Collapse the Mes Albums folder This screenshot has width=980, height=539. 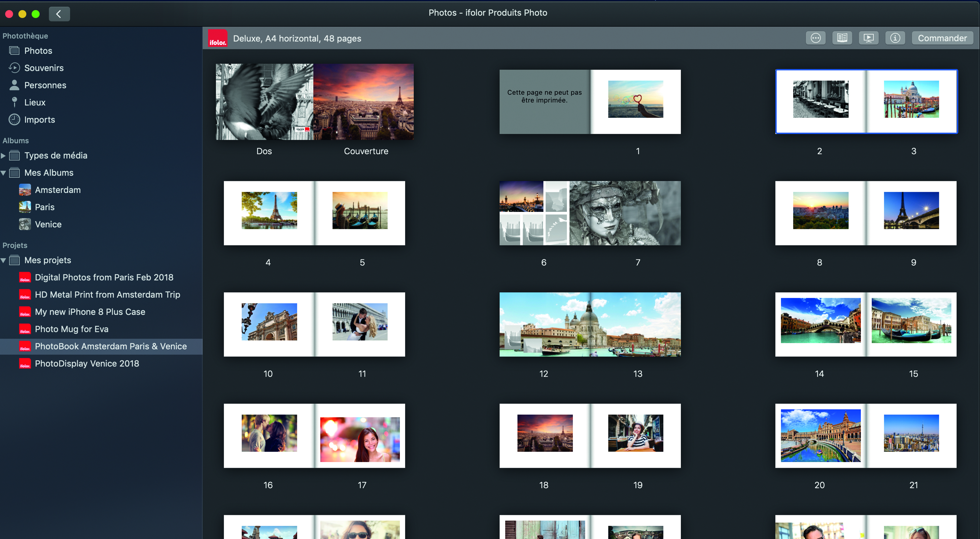coord(3,173)
